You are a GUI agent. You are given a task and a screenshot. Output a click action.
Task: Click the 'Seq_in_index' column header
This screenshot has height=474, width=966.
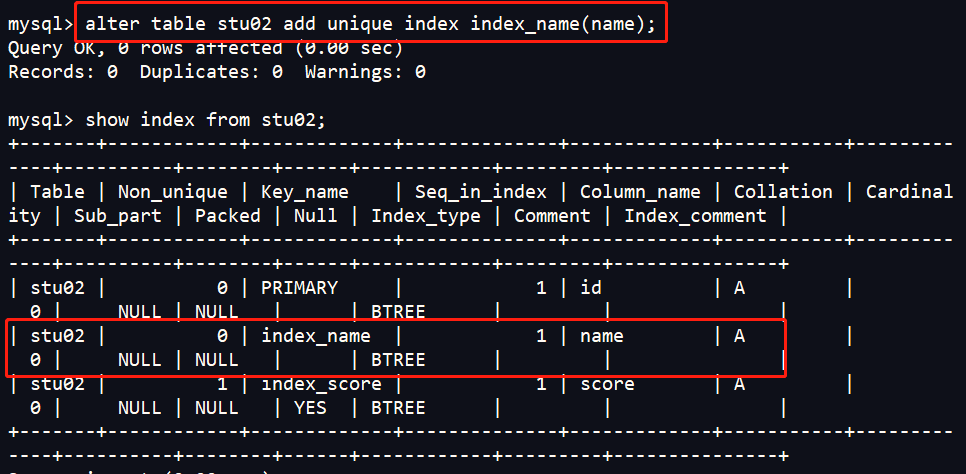pos(481,192)
